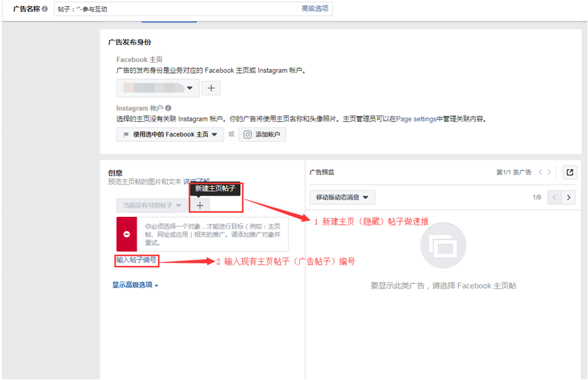The width and height of the screenshot is (588, 380).
Task: Open the 移动版动态消息 preview placement dropdown
Action: coord(342,198)
